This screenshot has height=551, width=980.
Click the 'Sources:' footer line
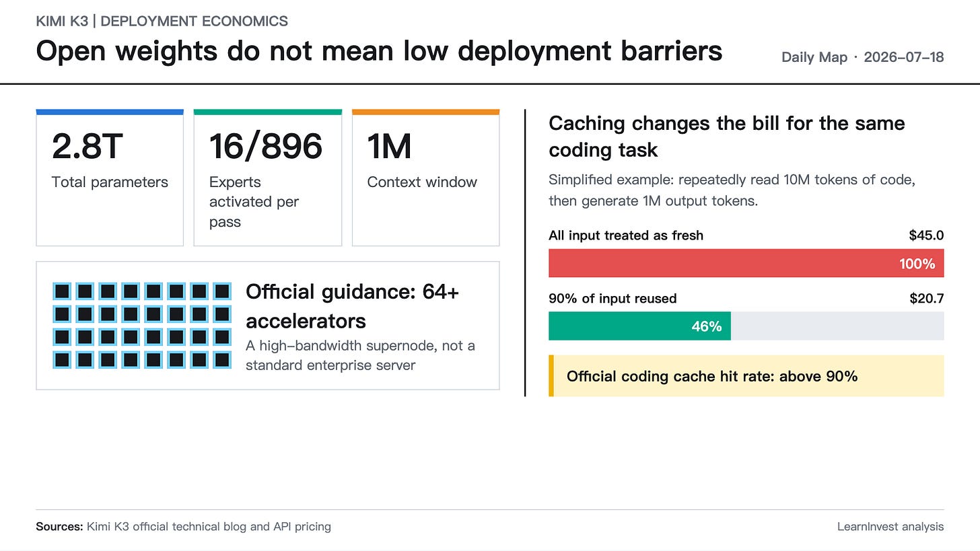tap(183, 527)
